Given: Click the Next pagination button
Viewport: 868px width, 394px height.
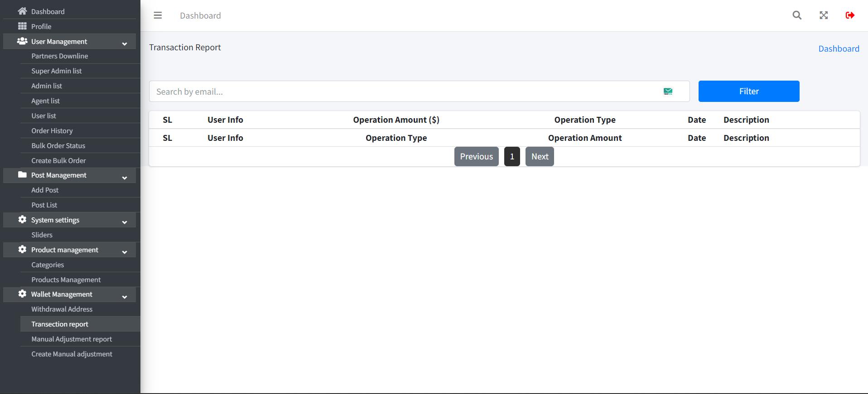Looking at the screenshot, I should 540,157.
